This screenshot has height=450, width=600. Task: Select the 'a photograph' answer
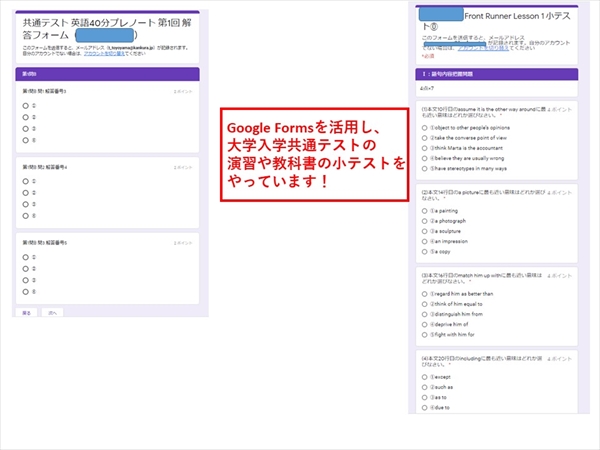424,221
